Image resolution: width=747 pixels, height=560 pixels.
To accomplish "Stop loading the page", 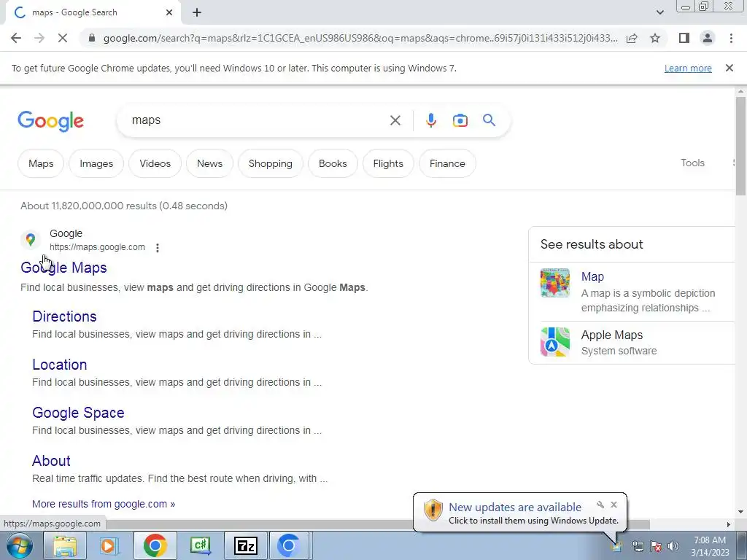I will tap(63, 38).
